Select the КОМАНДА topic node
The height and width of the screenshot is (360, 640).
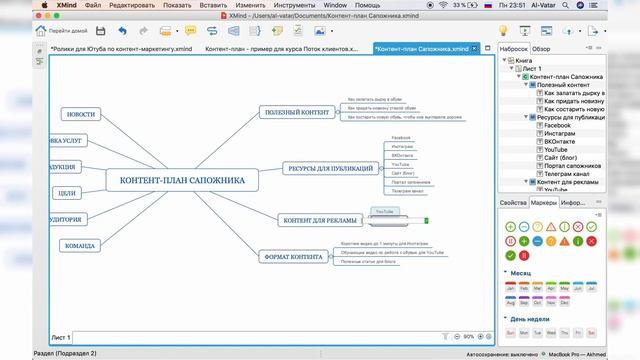pyautogui.click(x=80, y=246)
